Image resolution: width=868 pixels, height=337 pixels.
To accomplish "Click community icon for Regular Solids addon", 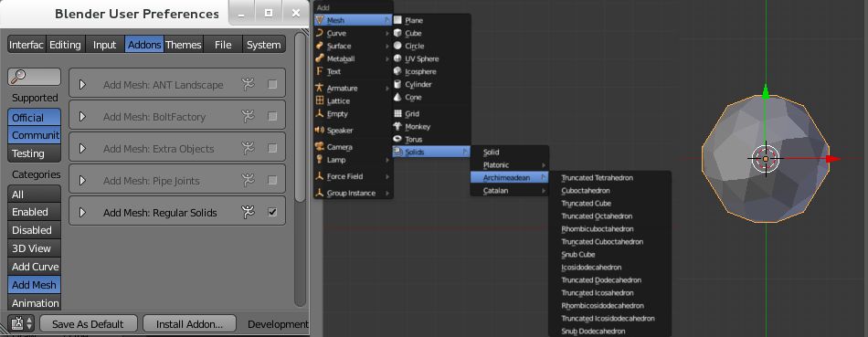I will 248,212.
